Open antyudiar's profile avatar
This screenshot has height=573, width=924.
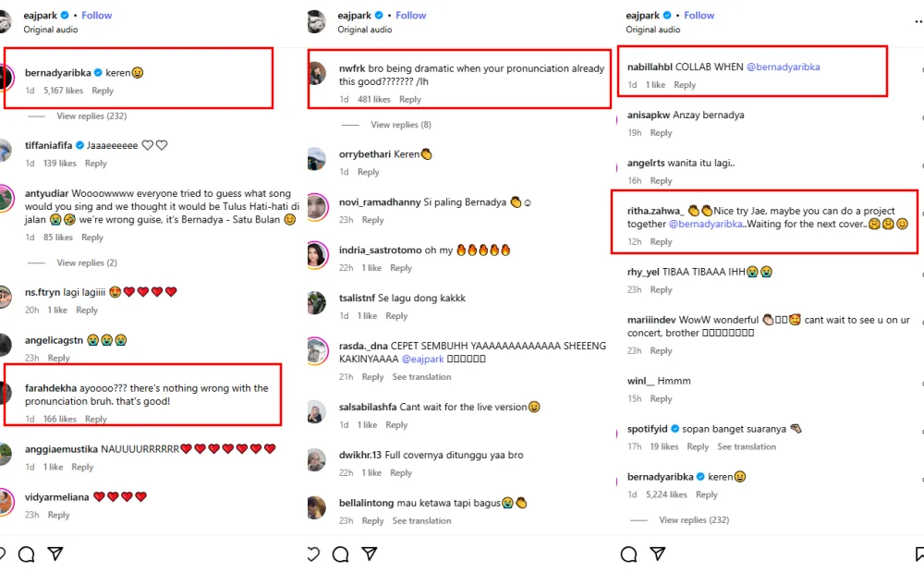[6, 200]
